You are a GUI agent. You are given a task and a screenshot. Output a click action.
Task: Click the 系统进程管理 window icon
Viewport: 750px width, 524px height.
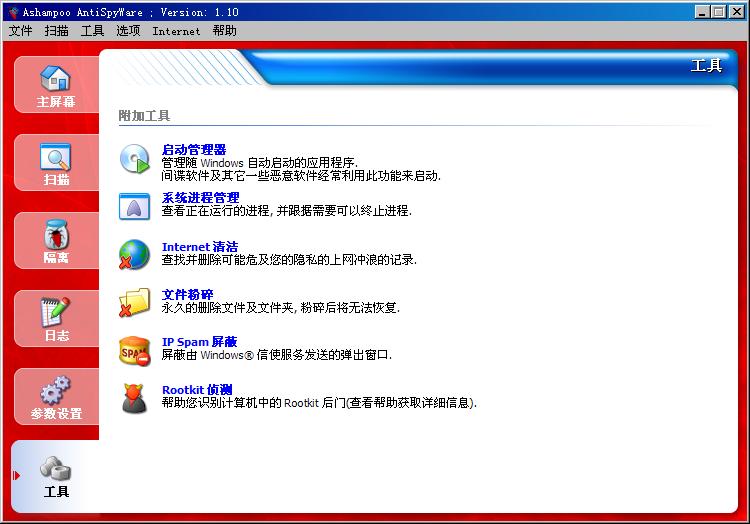134,206
